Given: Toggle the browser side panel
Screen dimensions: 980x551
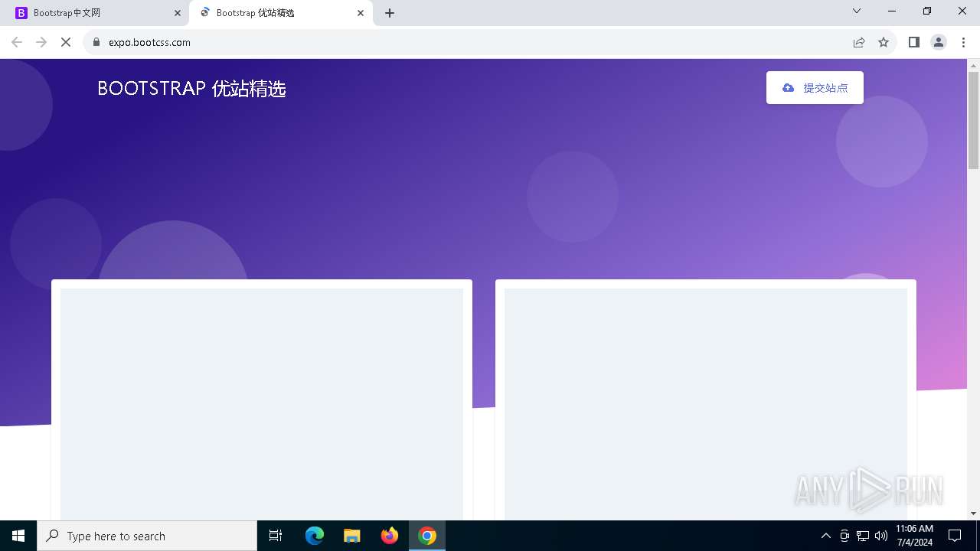Looking at the screenshot, I should pyautogui.click(x=914, y=42).
